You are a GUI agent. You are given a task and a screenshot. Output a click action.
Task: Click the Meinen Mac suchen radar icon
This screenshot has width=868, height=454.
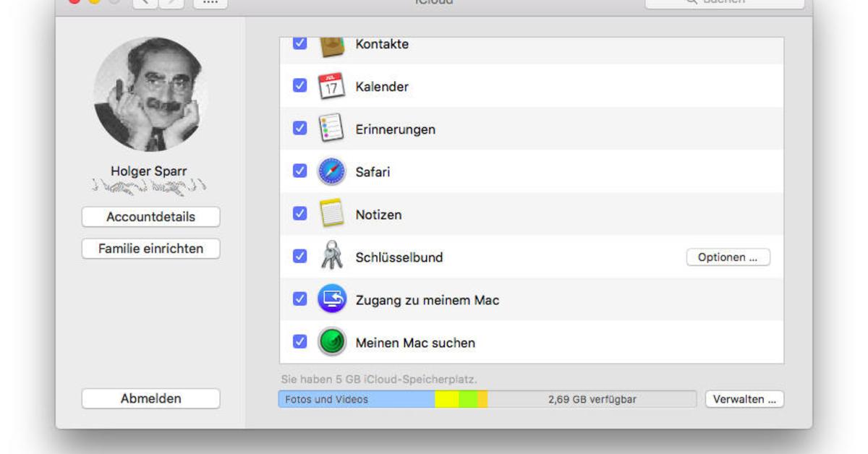click(x=331, y=342)
